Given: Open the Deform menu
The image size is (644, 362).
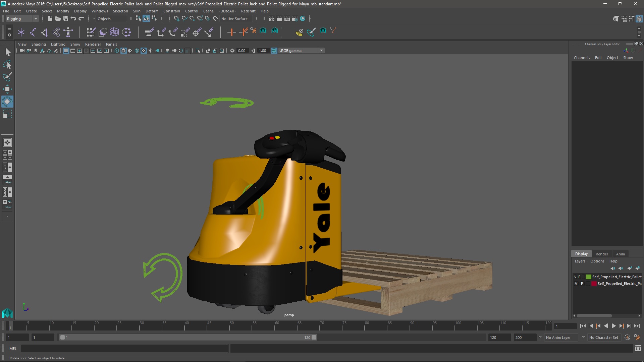Looking at the screenshot, I should pyautogui.click(x=152, y=11).
